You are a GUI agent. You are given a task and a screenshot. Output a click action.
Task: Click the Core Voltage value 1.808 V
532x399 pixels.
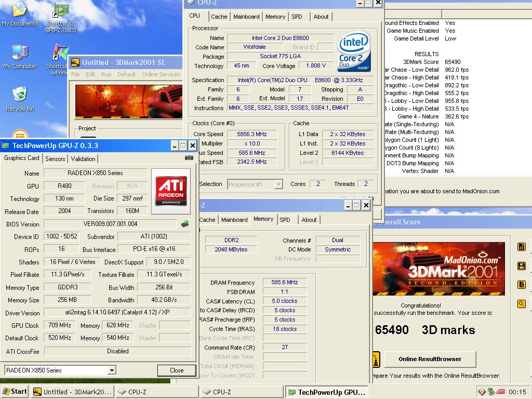pos(315,66)
